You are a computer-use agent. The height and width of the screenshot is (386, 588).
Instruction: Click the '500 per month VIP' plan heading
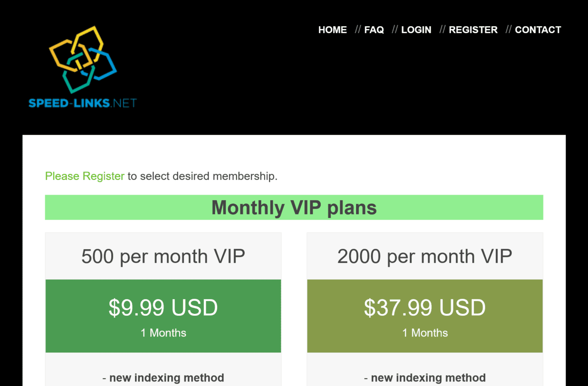click(163, 256)
